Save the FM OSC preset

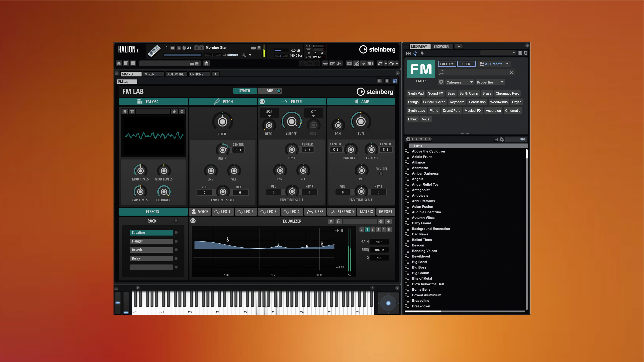pos(124,112)
